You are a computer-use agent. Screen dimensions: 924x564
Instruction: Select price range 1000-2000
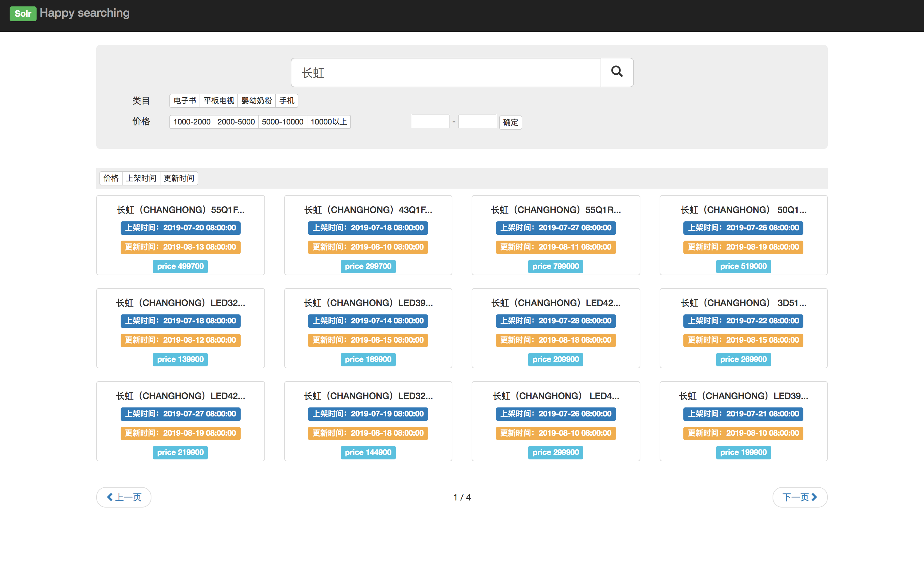[x=192, y=122]
